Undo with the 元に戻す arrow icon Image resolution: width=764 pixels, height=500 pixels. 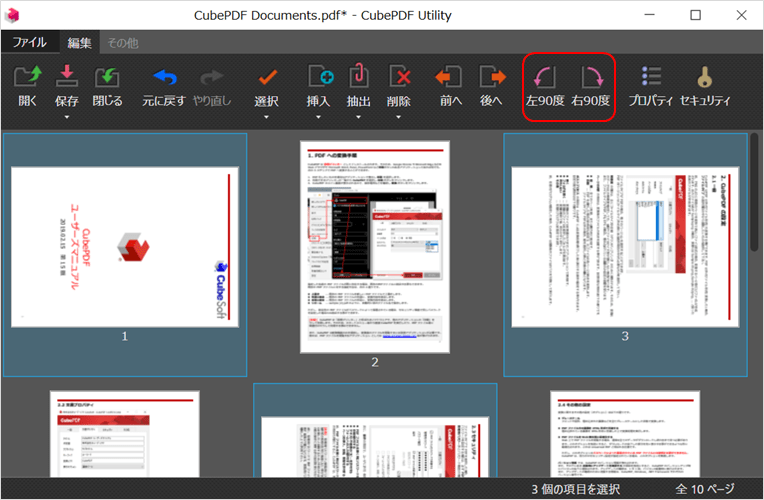[x=165, y=77]
